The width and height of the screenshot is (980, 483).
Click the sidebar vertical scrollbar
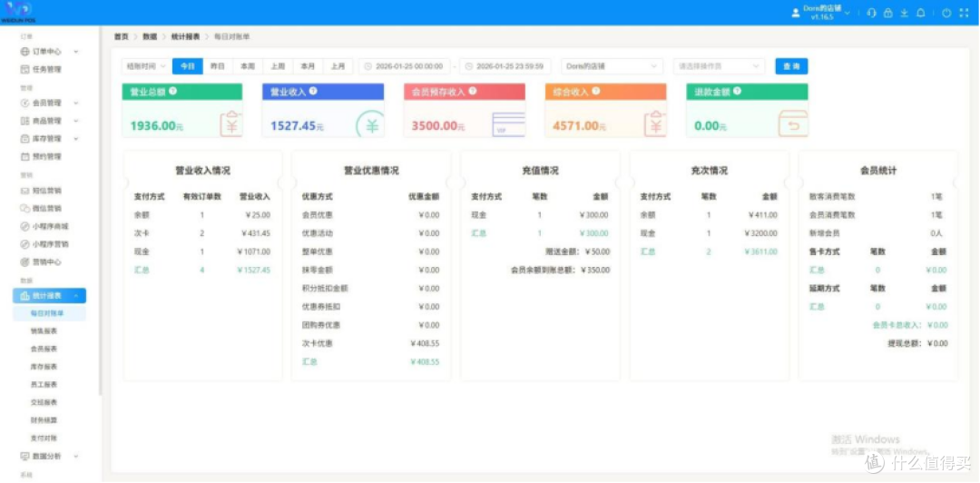100,210
